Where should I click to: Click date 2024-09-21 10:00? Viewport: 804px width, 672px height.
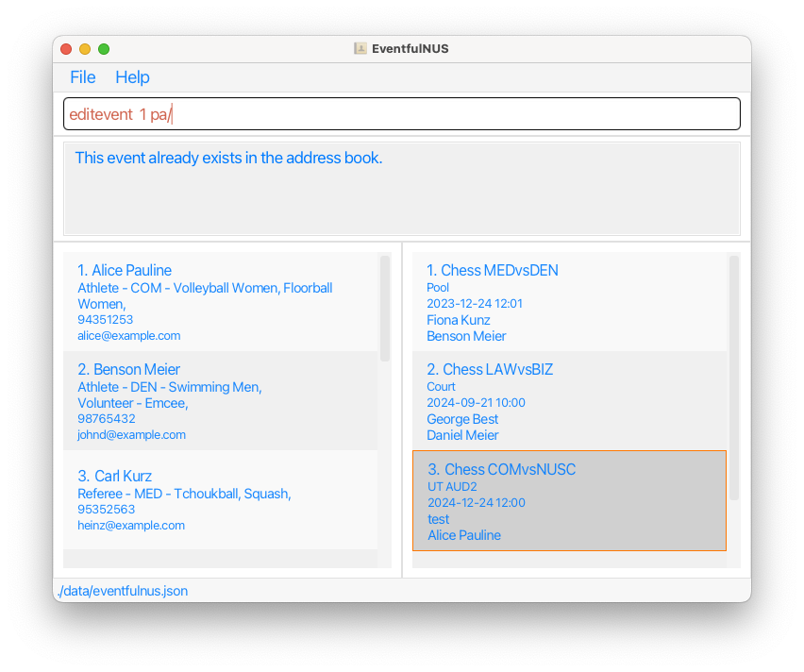(x=476, y=403)
